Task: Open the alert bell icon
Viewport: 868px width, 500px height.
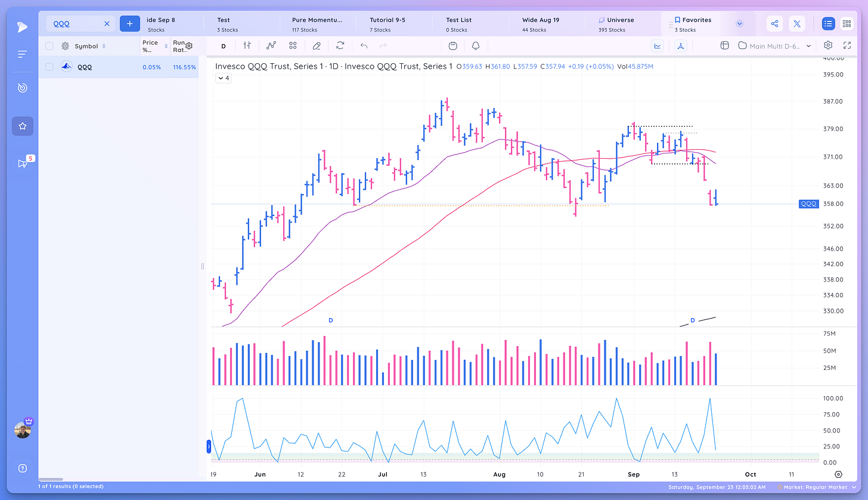Action: click(476, 45)
